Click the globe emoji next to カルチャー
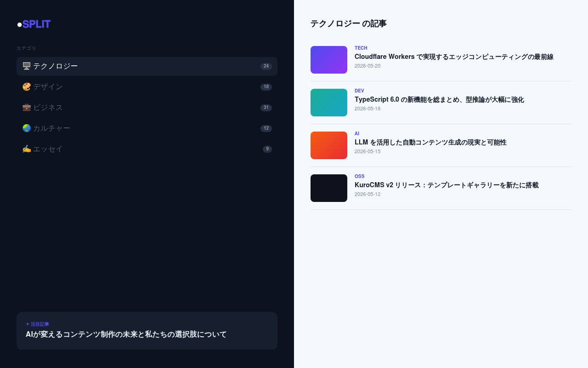The height and width of the screenshot is (368, 588). point(27,128)
